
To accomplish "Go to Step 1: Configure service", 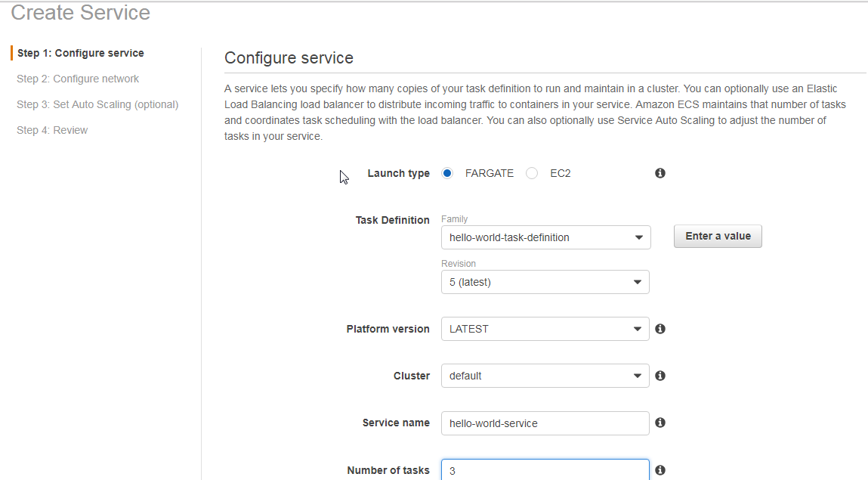I will click(x=80, y=53).
